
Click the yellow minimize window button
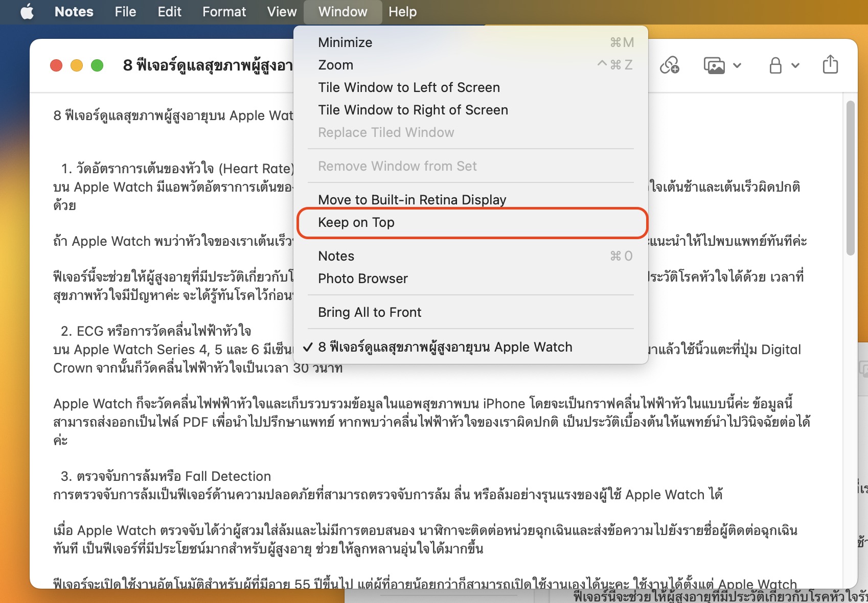77,65
